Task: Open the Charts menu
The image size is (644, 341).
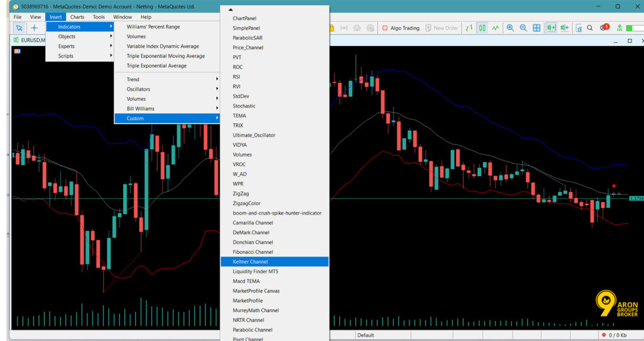Action: (x=77, y=17)
